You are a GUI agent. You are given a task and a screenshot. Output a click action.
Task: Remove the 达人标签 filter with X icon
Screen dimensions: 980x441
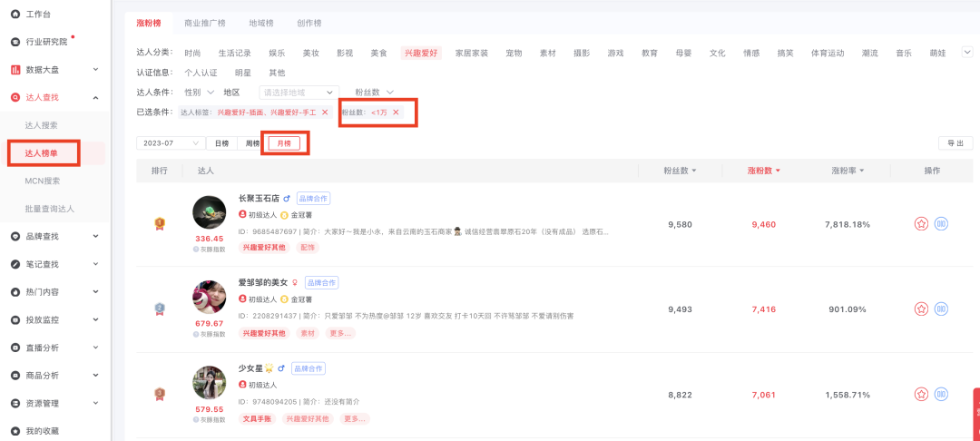[325, 113]
